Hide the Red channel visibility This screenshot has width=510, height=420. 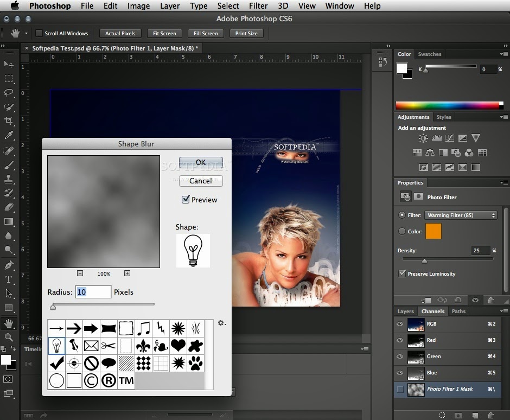400,340
